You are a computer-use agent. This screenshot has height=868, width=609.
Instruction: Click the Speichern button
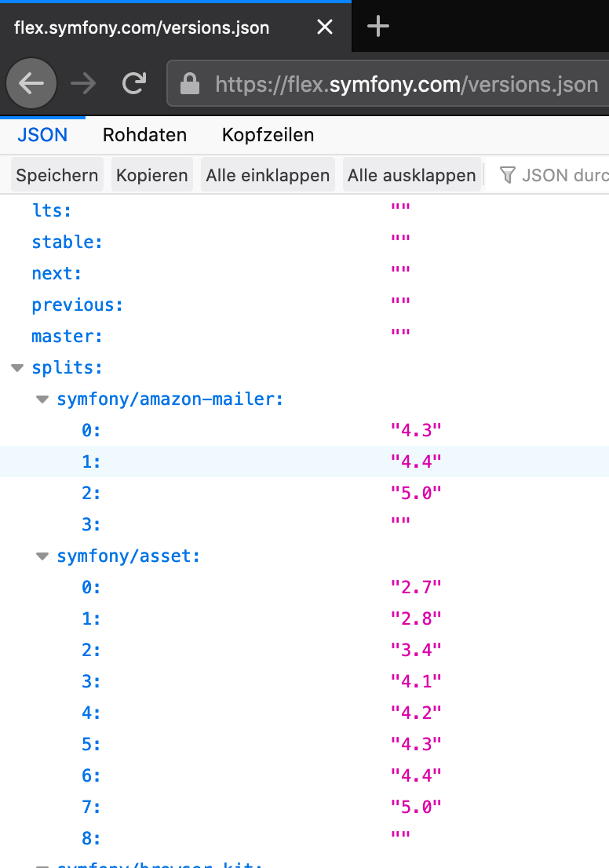57,175
